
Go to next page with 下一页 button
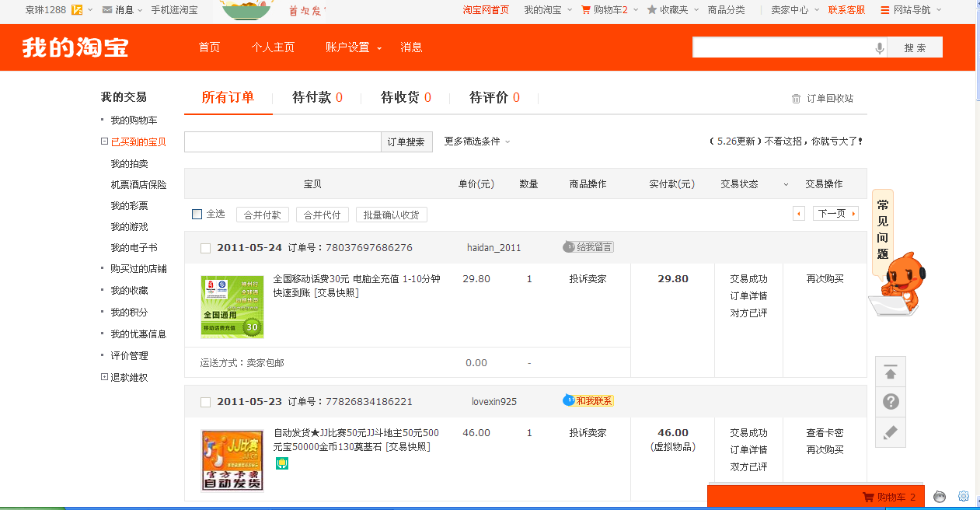835,214
